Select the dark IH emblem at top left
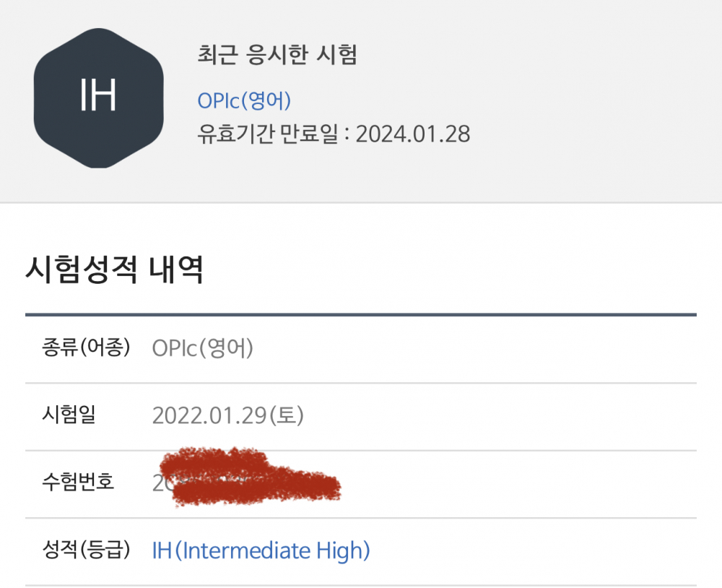 pyautogui.click(x=98, y=98)
